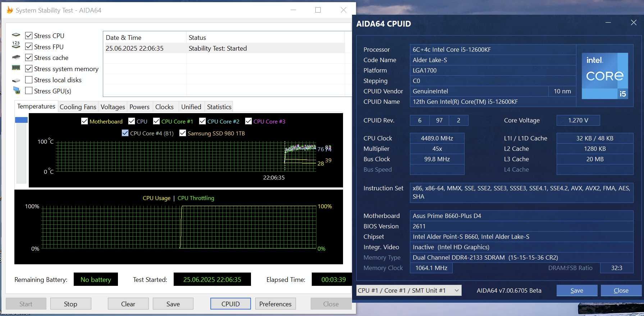Open the CPU #1 / Core #1 selector dropdown

tap(409, 291)
